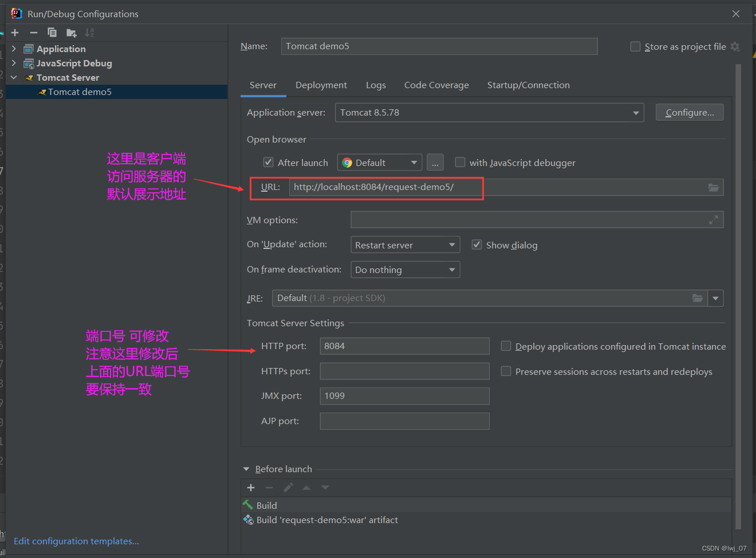Screen dimensions: 756x558
Task: Switch to Startup/Connection tab
Action: coord(529,85)
